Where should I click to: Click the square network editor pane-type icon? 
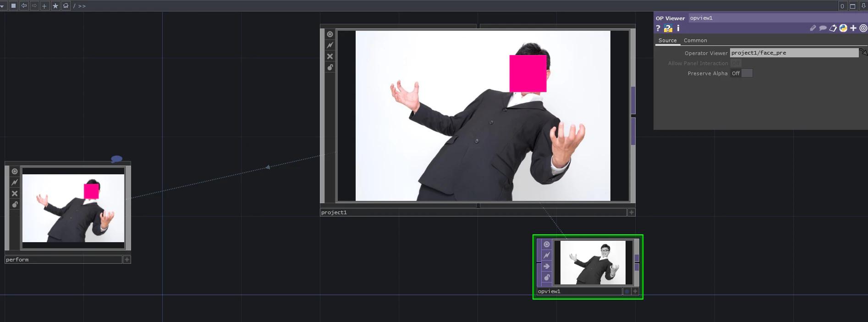[13, 6]
